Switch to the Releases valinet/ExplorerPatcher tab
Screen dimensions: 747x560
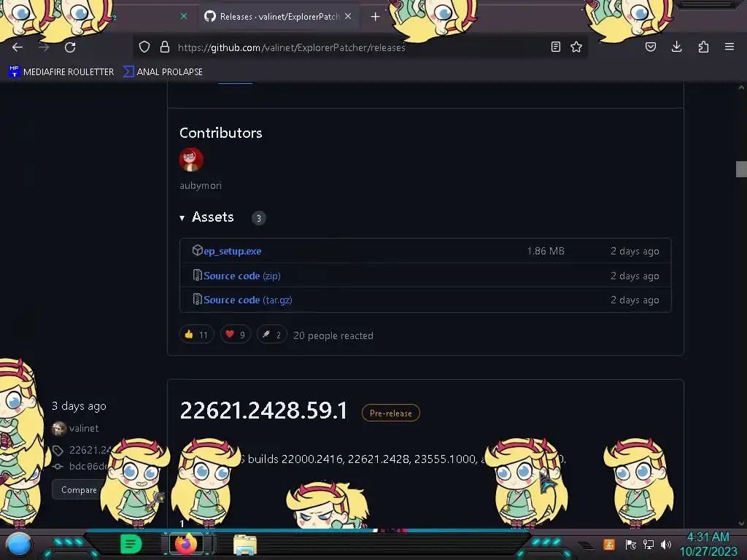[279, 17]
